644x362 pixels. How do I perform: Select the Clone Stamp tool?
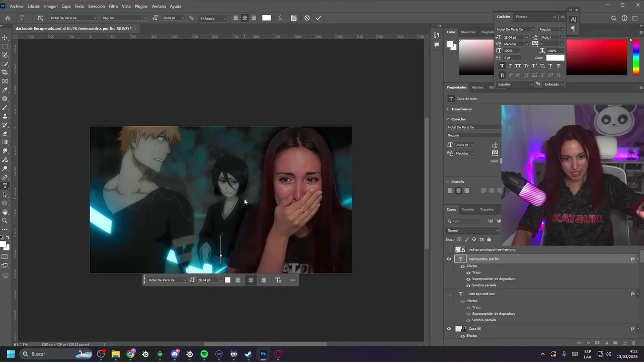[x=5, y=116]
